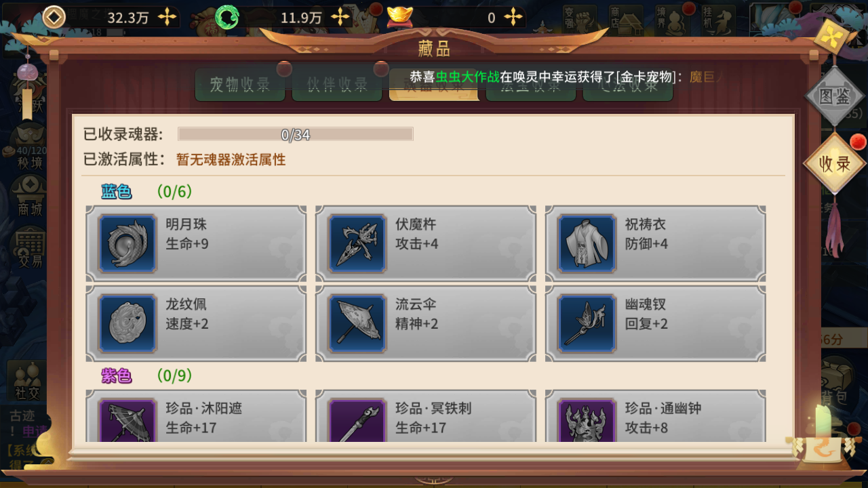This screenshot has height=488, width=868.
Task: Tap the 明月珠 dragon pearl icon
Action: (x=127, y=243)
